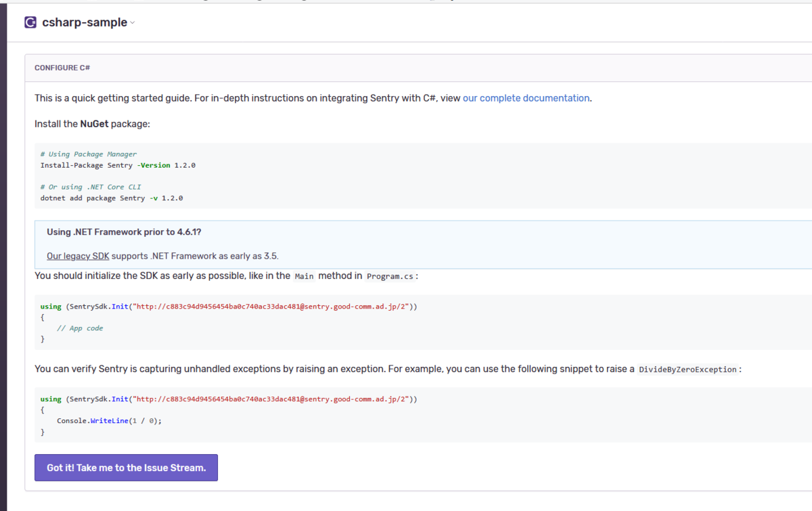Open the legacy SDK link
The image size is (812, 511).
click(x=78, y=256)
